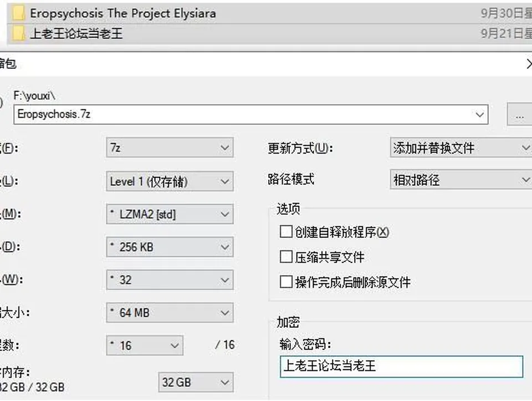Open the word size dropdown showing 32
The width and height of the screenshot is (532, 401).
click(x=170, y=280)
